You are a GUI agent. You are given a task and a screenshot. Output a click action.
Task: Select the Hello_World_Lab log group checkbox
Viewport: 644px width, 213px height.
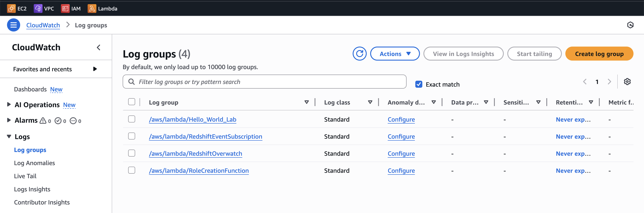(x=131, y=119)
